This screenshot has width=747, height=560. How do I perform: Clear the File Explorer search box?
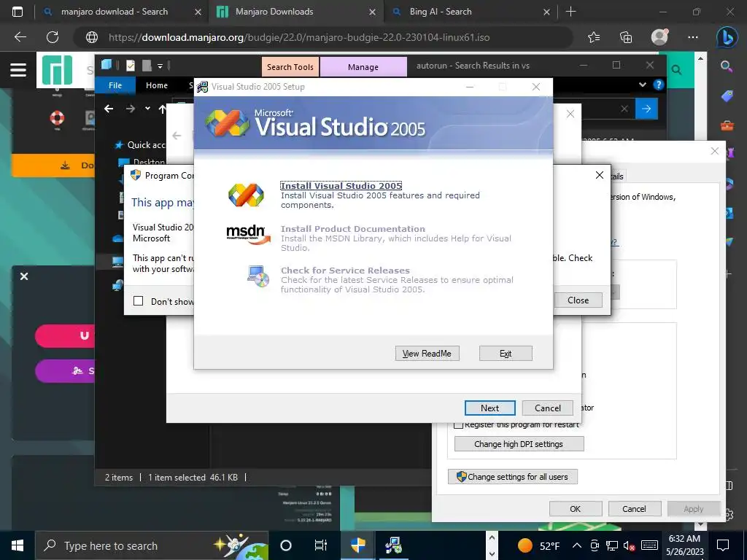[624, 109]
